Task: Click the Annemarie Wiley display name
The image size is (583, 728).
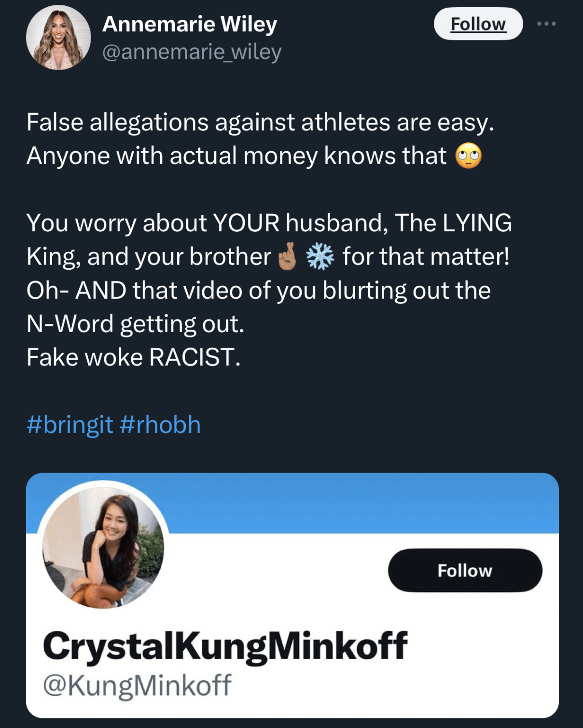Action: [x=190, y=24]
